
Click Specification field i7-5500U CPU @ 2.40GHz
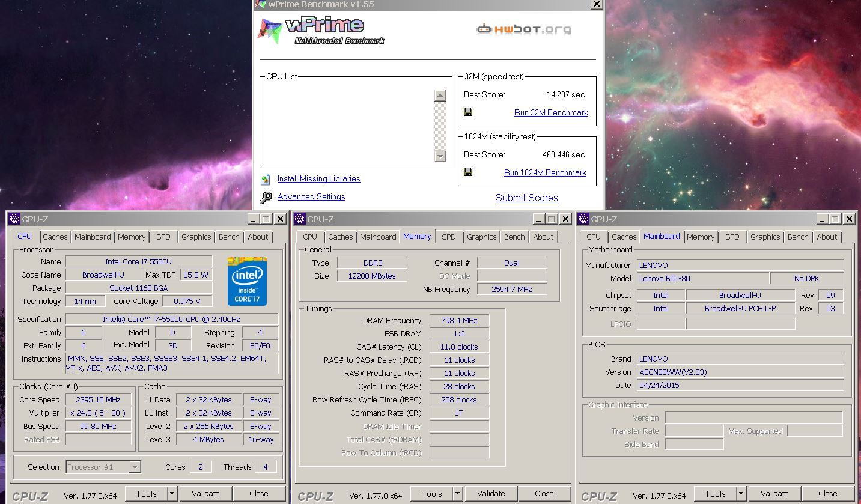pyautogui.click(x=172, y=319)
